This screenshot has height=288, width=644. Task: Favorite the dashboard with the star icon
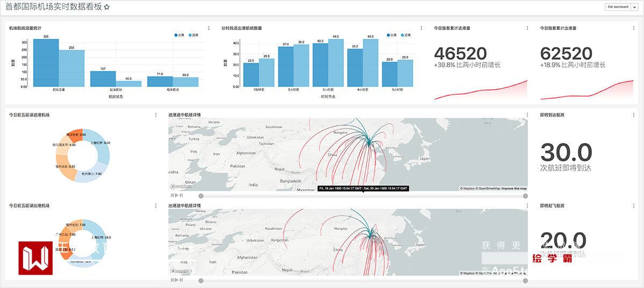(x=106, y=7)
